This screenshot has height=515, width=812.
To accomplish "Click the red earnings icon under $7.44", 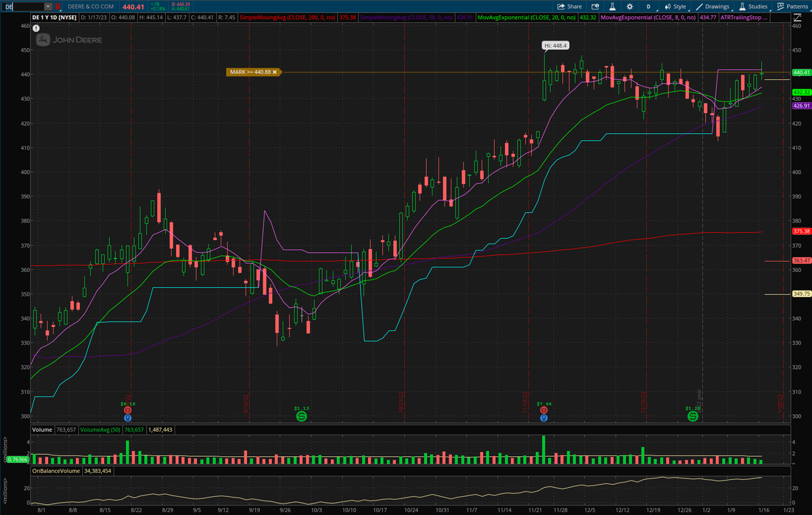I will tap(544, 410).
